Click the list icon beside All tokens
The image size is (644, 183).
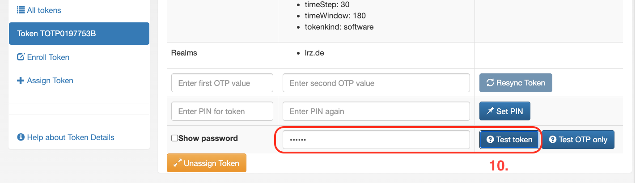pyautogui.click(x=21, y=10)
